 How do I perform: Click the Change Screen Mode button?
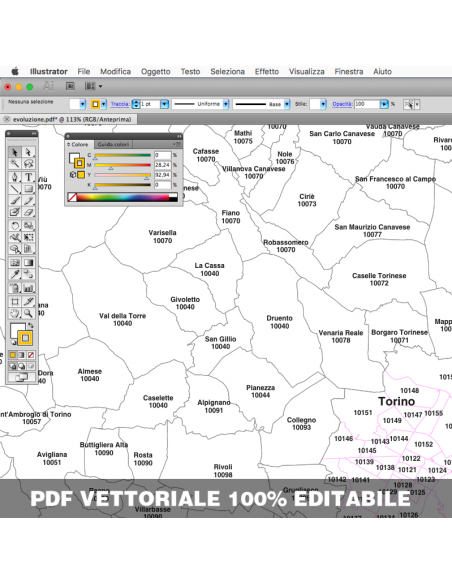21,377
